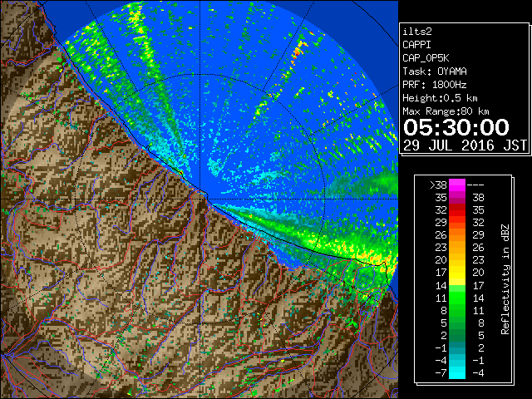This screenshot has width=532, height=399.
Task: Select the 'Task: OYAMA' line
Action: (435, 71)
